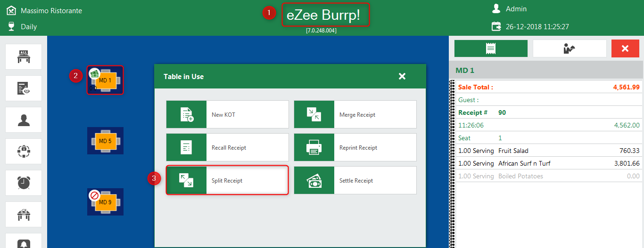Click the order preview sidebar icon
Image resolution: width=644 pixels, height=248 pixels.
pyautogui.click(x=24, y=88)
